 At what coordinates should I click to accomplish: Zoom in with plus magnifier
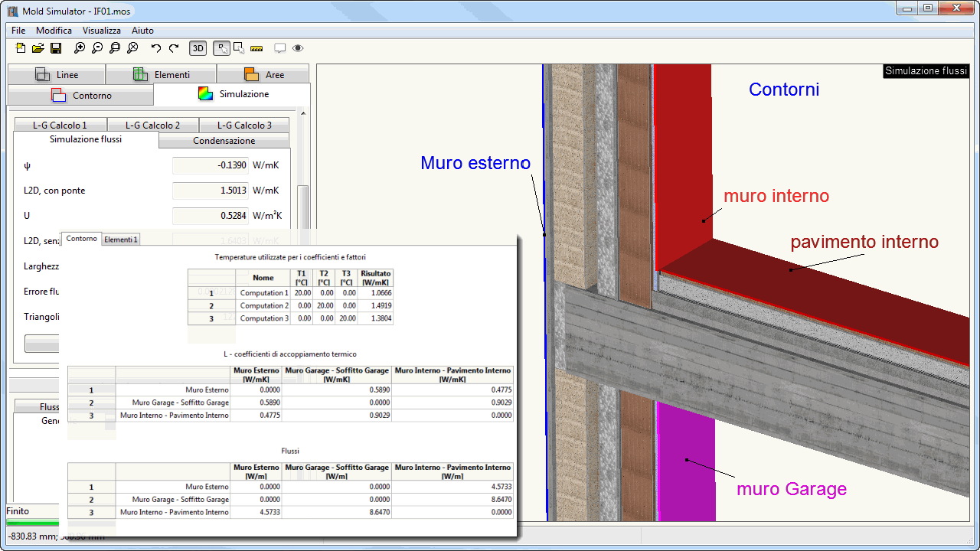pos(80,48)
